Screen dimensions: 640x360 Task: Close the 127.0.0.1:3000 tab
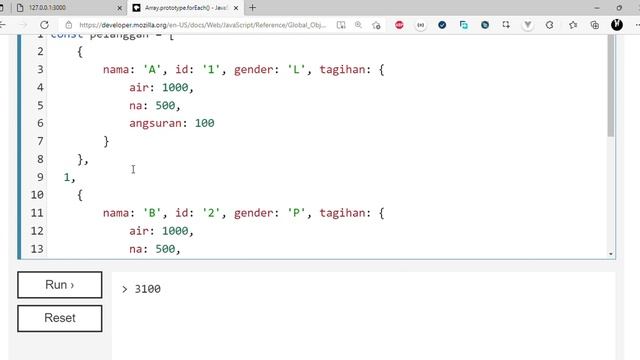[x=119, y=8]
